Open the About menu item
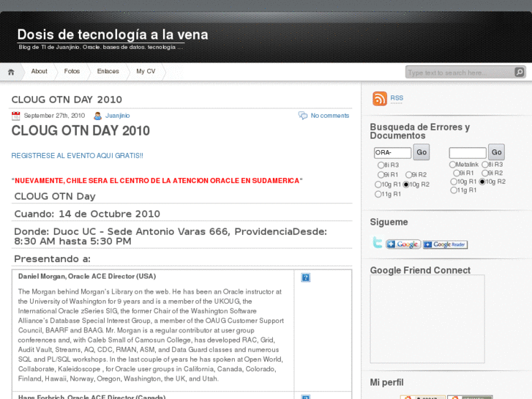 click(x=39, y=71)
